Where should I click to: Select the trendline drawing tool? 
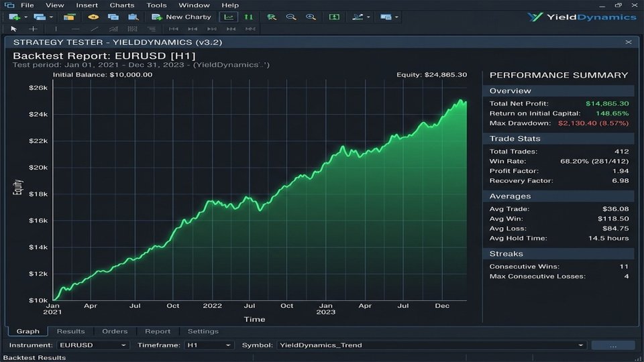coord(95,29)
